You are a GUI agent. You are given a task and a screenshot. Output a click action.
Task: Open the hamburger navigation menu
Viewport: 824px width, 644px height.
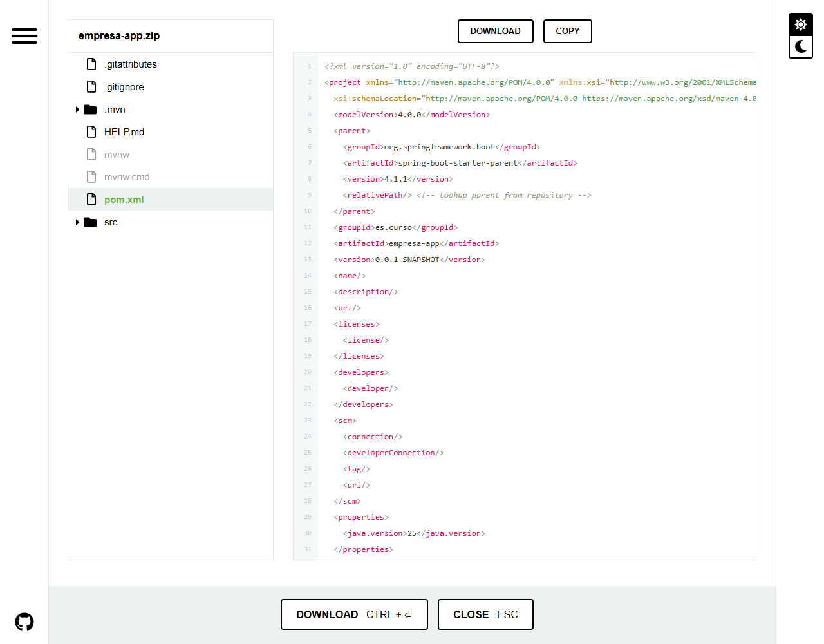24,36
